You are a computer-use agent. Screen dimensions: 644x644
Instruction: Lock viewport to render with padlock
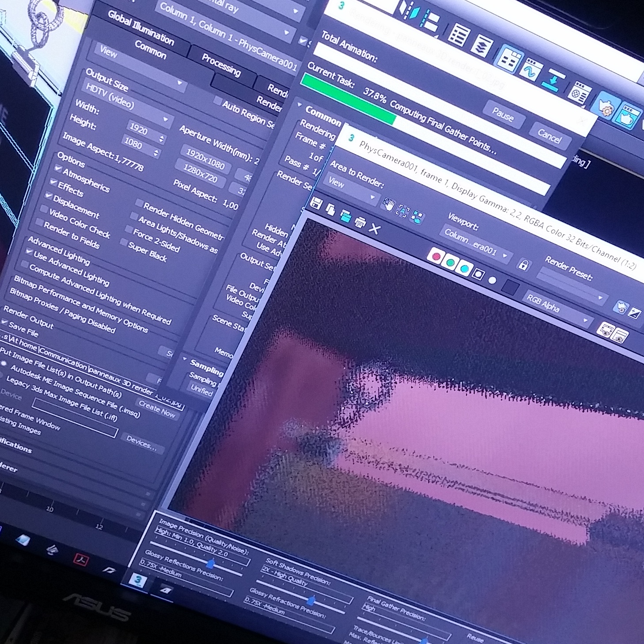click(x=523, y=265)
